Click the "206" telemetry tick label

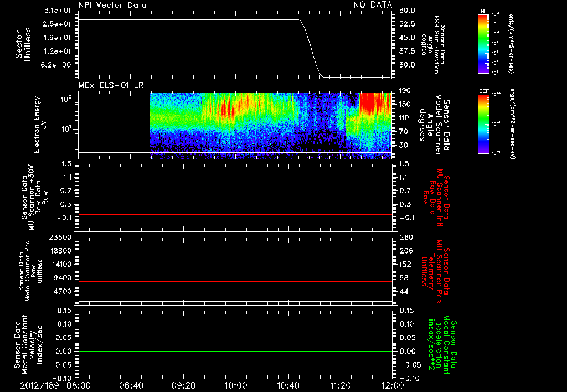(406, 251)
